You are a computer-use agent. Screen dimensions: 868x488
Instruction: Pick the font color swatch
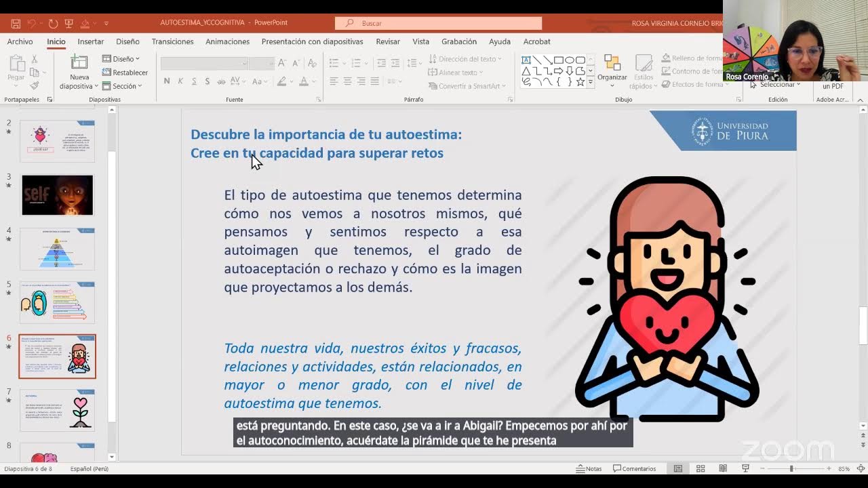click(303, 81)
